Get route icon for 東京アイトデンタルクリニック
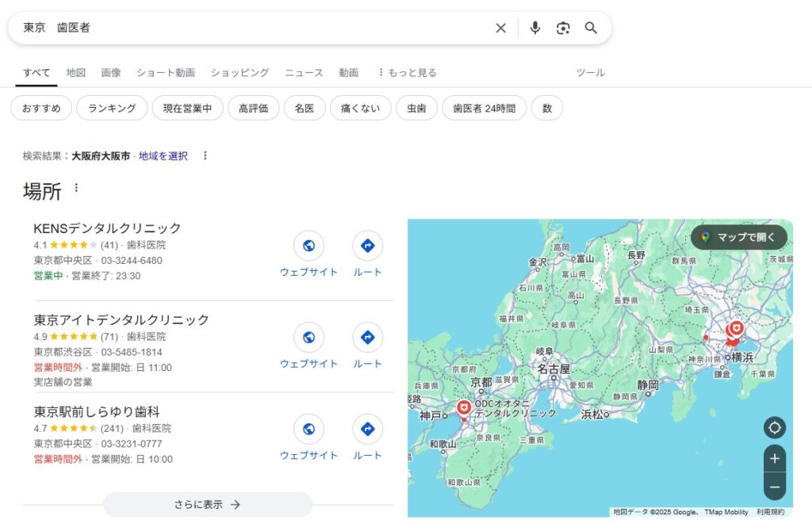The image size is (812, 527). pos(368,337)
